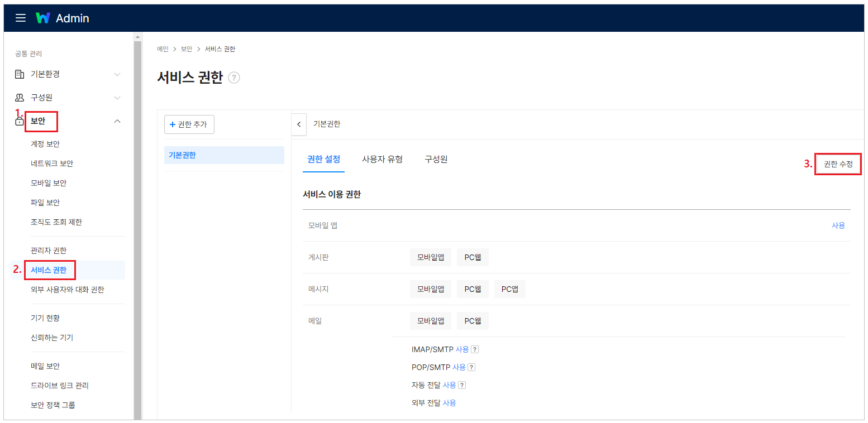Click 사용 next to 외부 전달
The image size is (868, 423).
(x=450, y=403)
